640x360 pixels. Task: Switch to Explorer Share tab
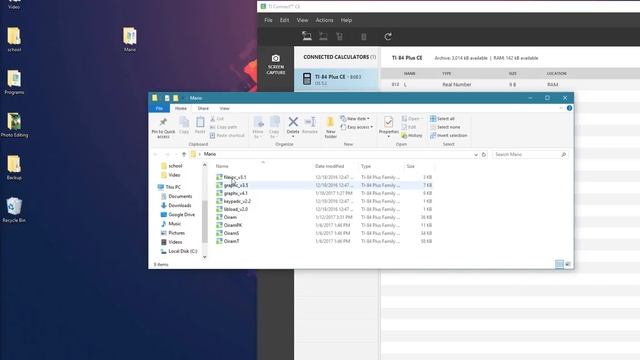pos(203,108)
